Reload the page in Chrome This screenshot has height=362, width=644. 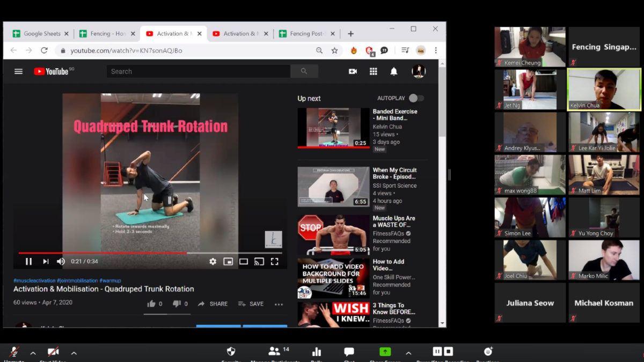pos(44,50)
